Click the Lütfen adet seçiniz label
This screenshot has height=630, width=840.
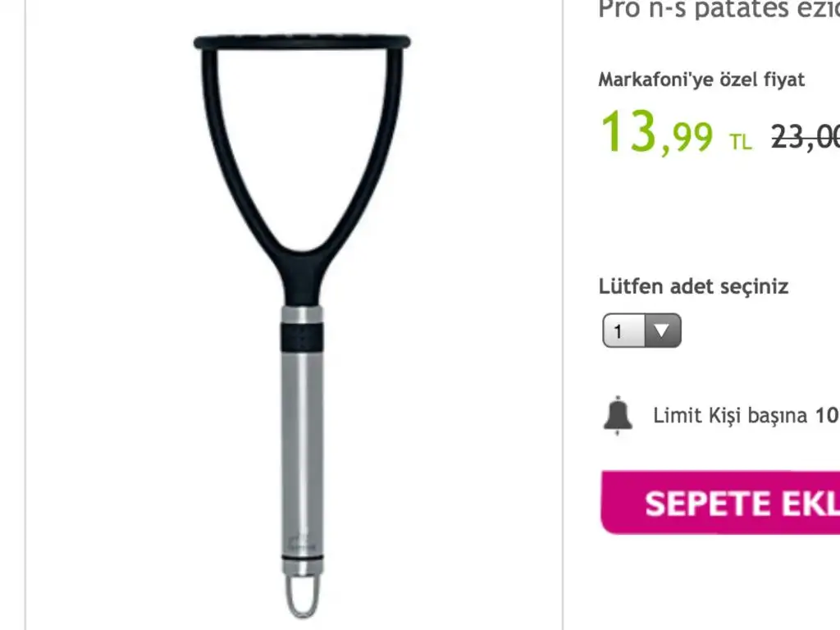pyautogui.click(x=693, y=286)
